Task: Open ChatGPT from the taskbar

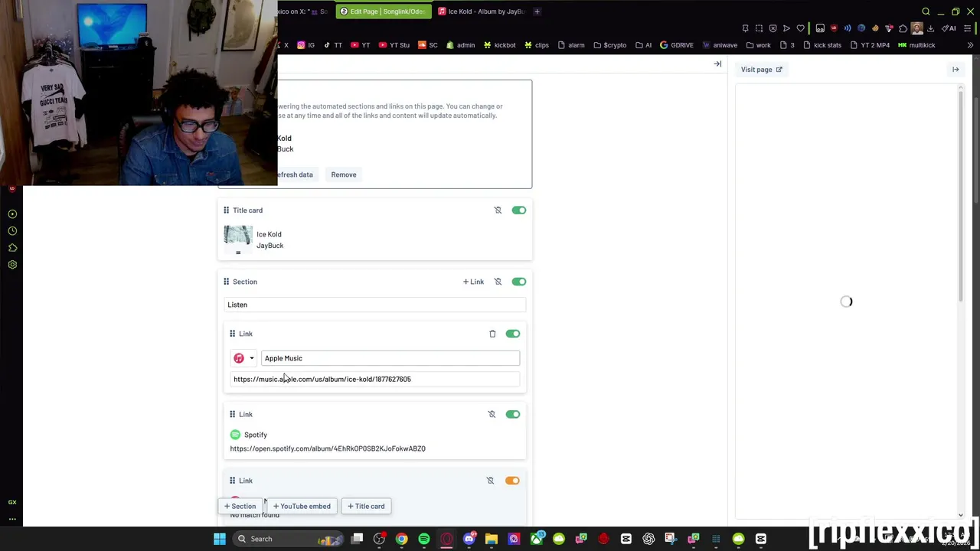Action: pos(648,539)
